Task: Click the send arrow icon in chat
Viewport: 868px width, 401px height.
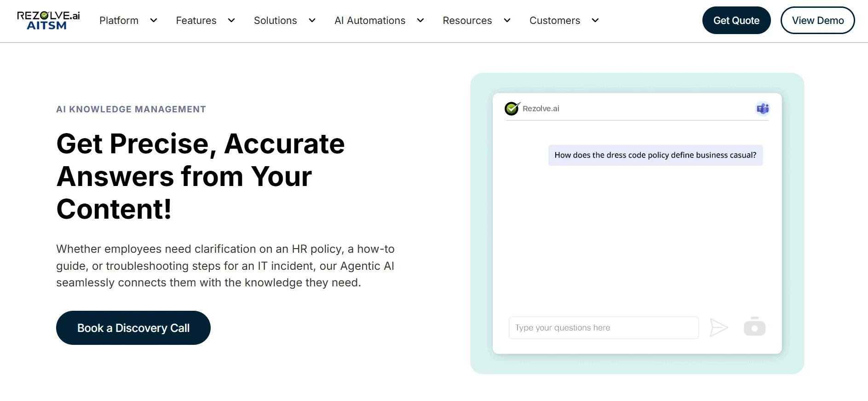Action: [719, 328]
